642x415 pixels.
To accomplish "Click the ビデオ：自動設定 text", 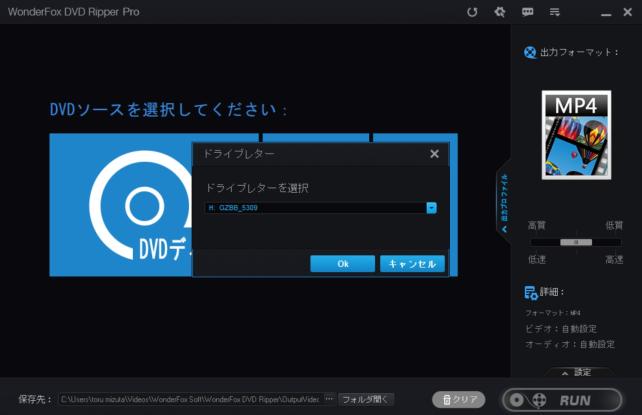I will [561, 329].
